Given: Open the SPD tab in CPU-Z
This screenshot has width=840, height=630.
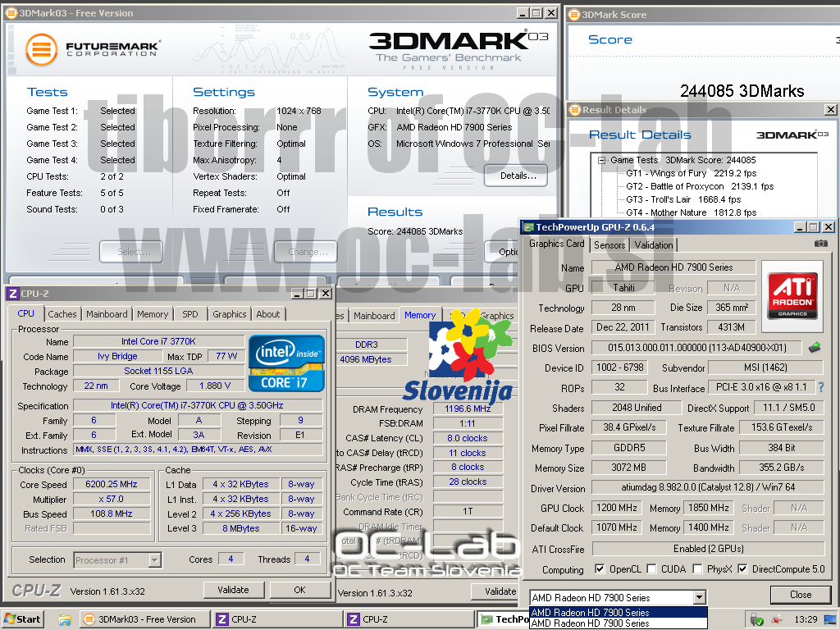Looking at the screenshot, I should click(190, 314).
